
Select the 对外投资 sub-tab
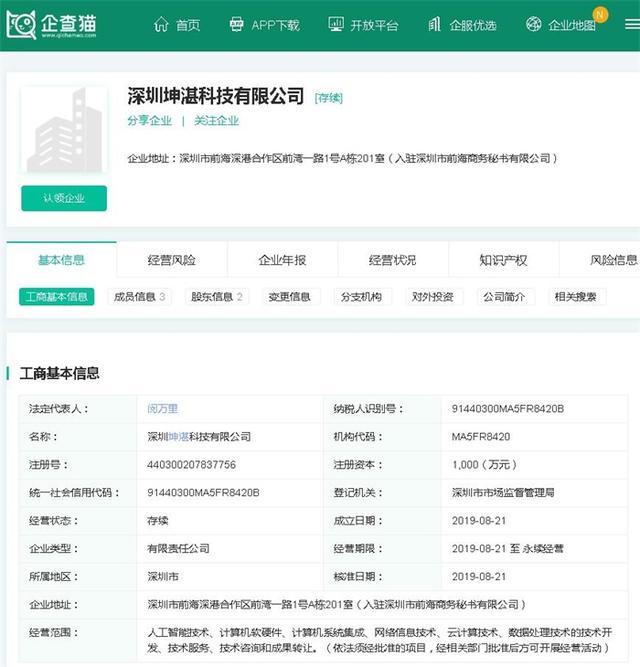point(432,296)
